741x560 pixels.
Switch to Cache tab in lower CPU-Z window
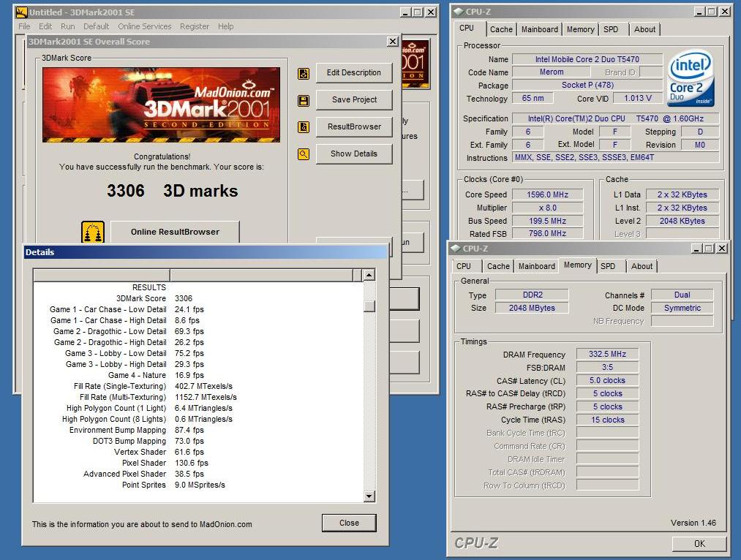498,266
